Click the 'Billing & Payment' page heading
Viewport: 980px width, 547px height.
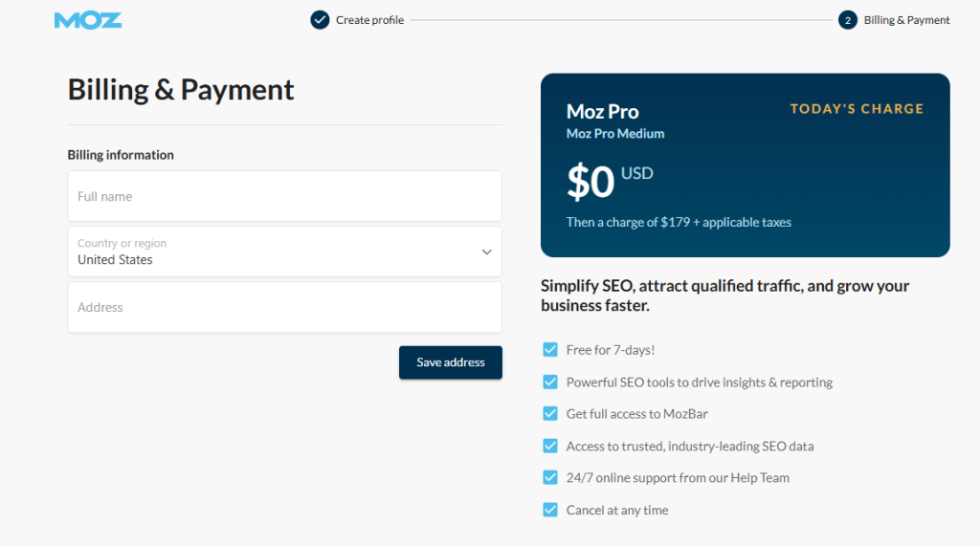(x=181, y=90)
